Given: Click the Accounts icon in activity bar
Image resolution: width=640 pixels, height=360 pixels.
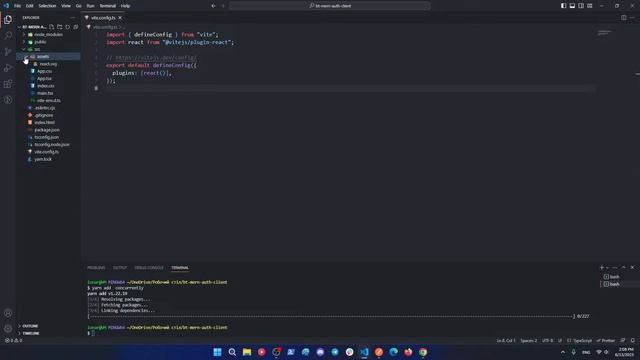Looking at the screenshot, I should (8, 313).
